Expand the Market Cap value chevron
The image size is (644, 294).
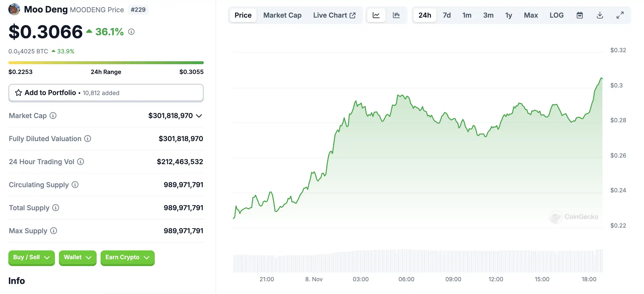point(199,116)
